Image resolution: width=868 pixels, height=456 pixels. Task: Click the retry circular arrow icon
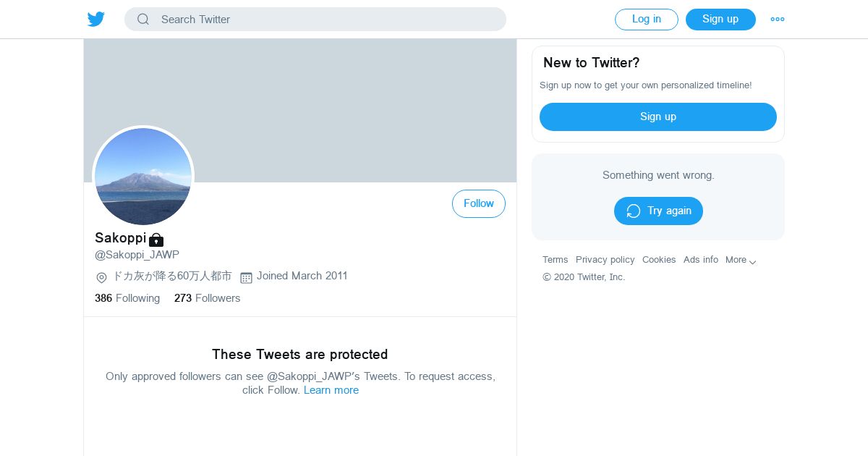click(634, 211)
